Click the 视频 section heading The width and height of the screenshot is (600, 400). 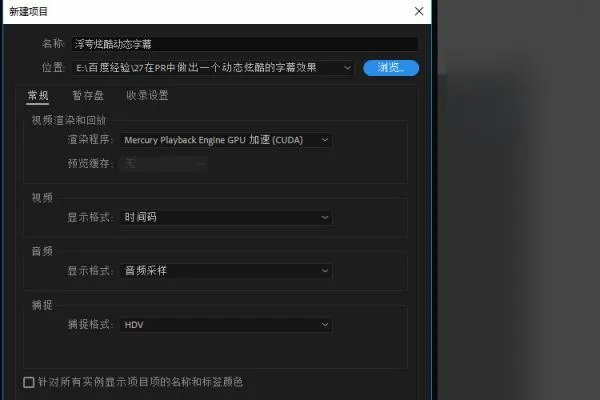click(x=42, y=198)
